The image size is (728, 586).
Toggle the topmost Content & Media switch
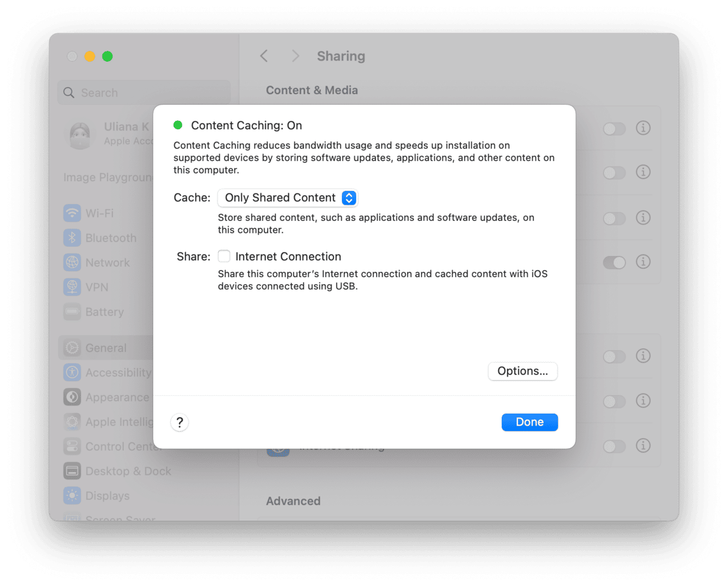coord(614,128)
